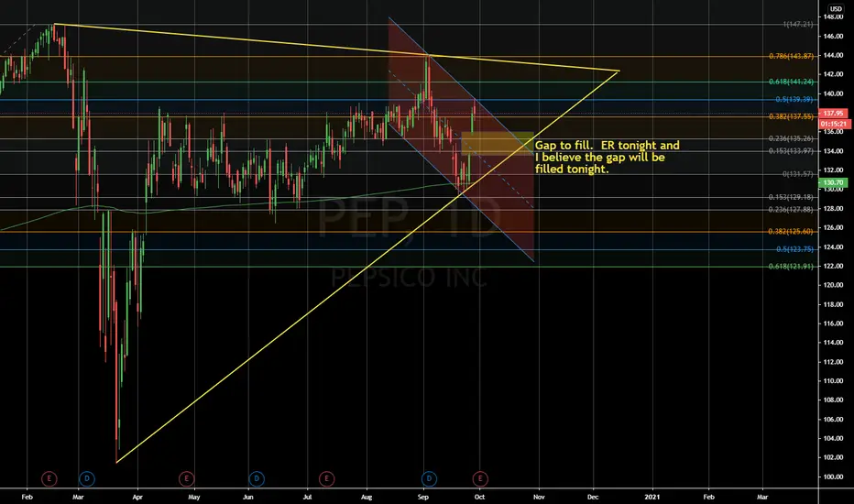The height and width of the screenshot is (504, 854).
Task: Click the 0(131.57) Fibonacci level label
Action: [798, 174]
